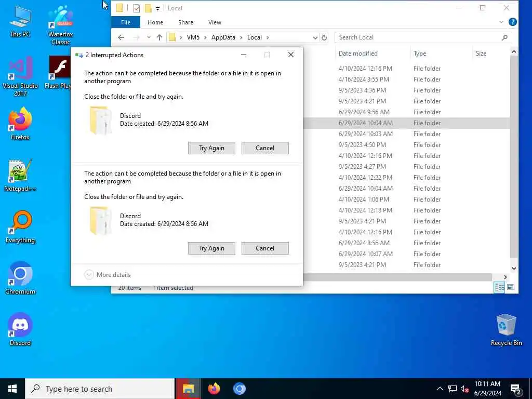The height and width of the screenshot is (399, 532).
Task: Select row dated 4/10/2024 1:06 PM
Action: coord(406,199)
